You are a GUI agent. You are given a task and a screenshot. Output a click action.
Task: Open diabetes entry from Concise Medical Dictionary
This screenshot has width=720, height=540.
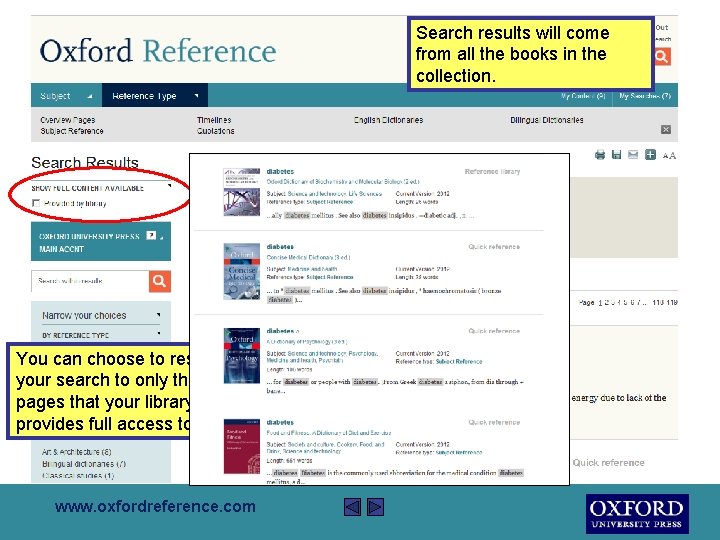pos(280,247)
